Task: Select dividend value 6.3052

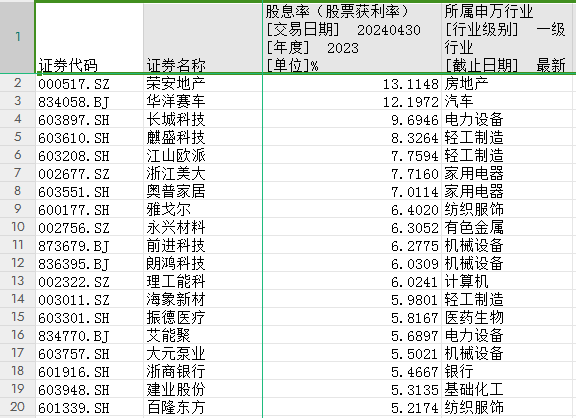Action: click(352, 227)
